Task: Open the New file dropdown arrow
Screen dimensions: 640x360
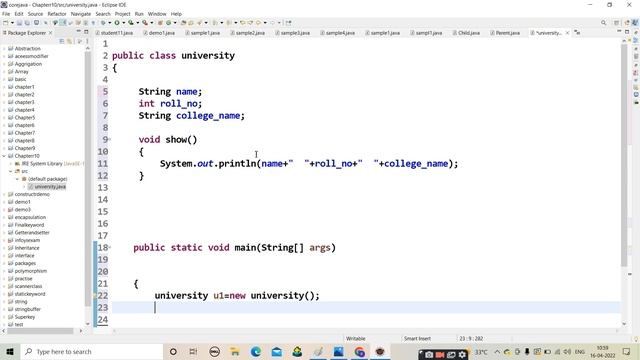Action: [x=12, y=23]
